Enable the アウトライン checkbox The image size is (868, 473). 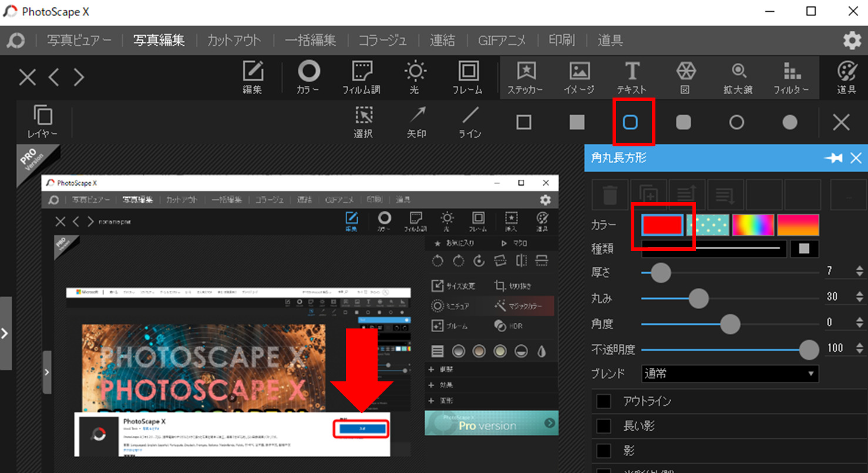pos(604,401)
